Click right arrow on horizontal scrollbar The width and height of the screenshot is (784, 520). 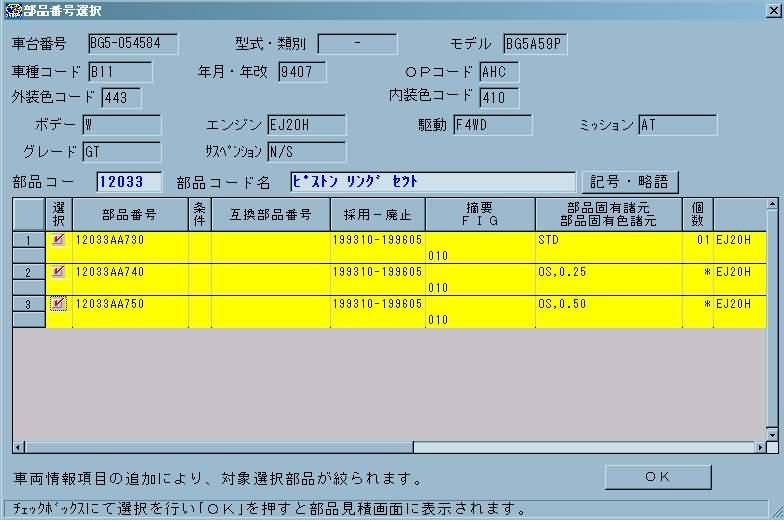(x=760, y=447)
